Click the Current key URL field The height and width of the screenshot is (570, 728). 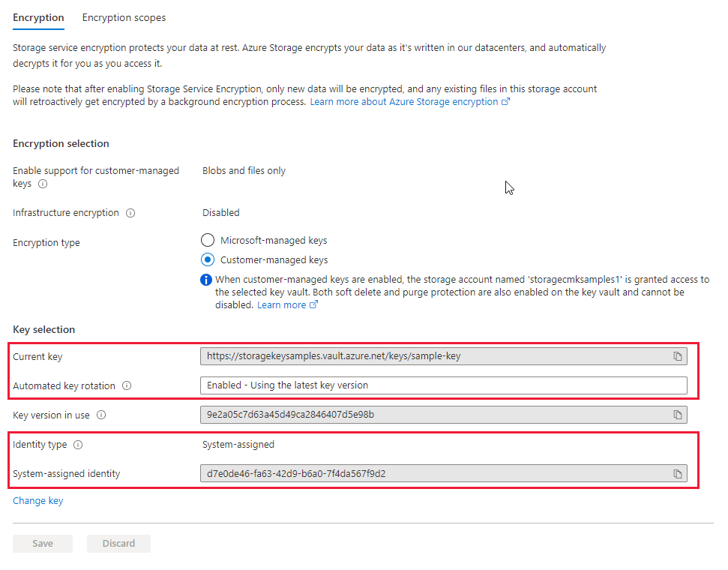[435, 356]
